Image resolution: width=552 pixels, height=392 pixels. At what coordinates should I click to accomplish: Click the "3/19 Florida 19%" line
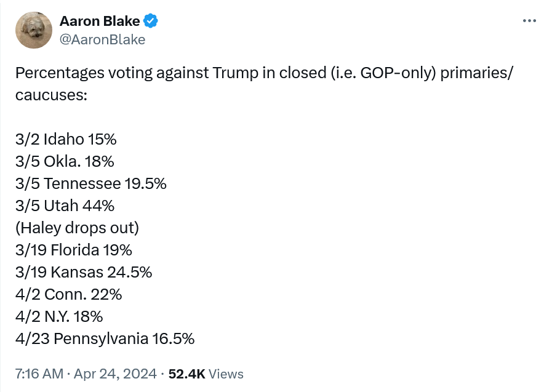tap(73, 250)
